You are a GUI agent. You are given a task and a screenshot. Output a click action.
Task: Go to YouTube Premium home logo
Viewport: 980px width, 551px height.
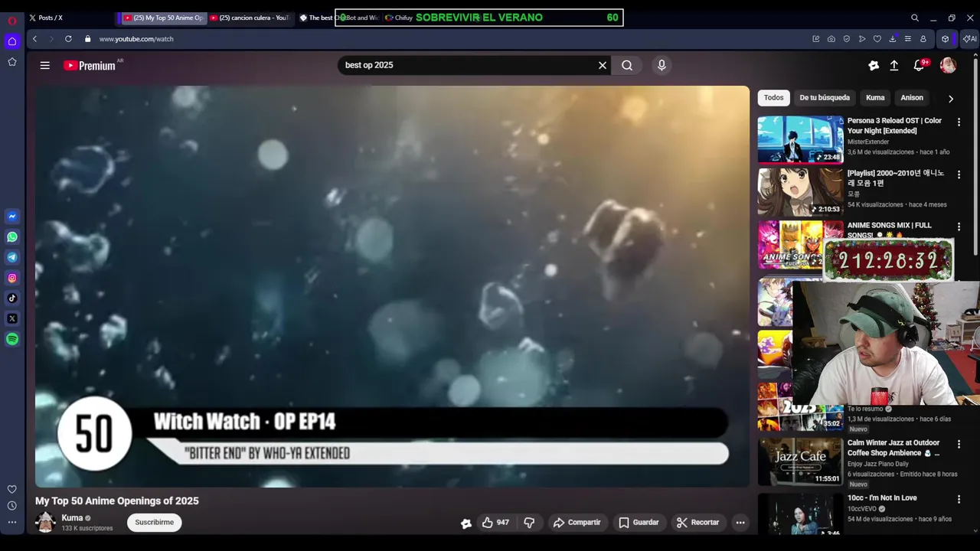point(90,66)
